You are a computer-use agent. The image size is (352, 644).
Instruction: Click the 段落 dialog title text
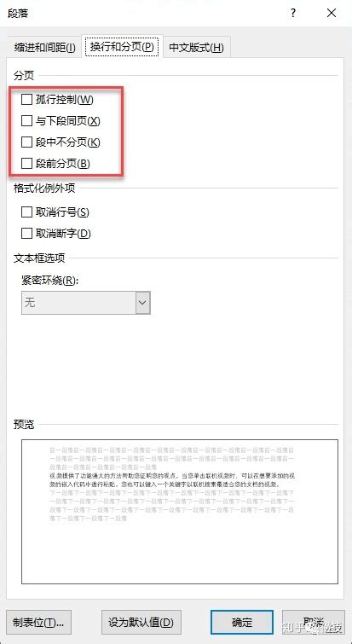(x=18, y=14)
